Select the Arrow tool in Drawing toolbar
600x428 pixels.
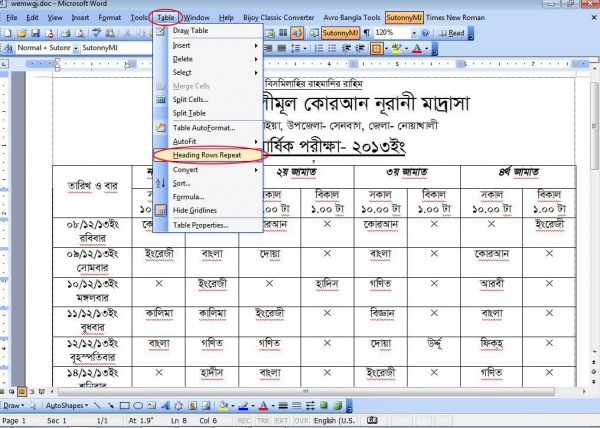pyautogui.click(x=111, y=405)
